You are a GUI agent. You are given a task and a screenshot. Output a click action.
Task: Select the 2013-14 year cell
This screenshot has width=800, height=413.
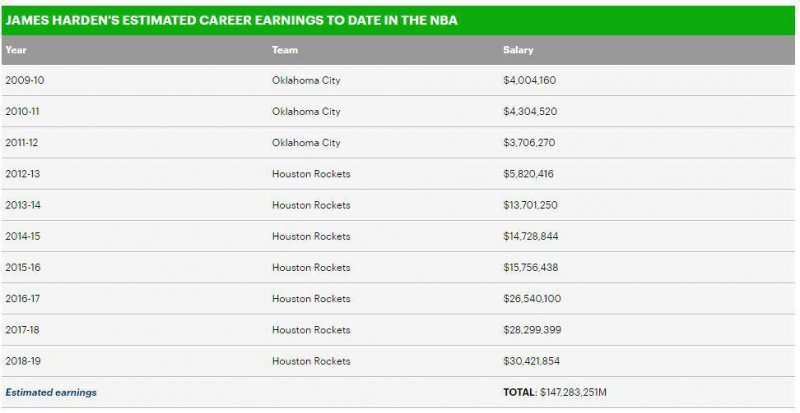click(22, 205)
